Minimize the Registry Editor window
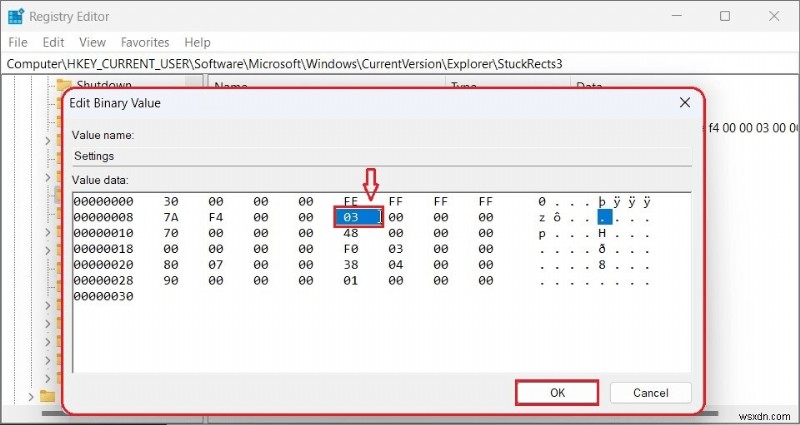This screenshot has width=800, height=425. pyautogui.click(x=677, y=16)
